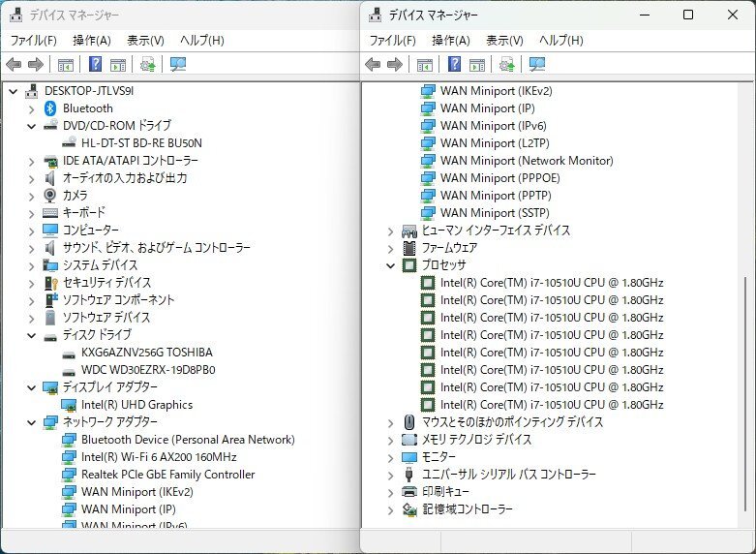This screenshot has width=756, height=554.
Task: Expand the システム デバイス category
Action: click(32, 266)
